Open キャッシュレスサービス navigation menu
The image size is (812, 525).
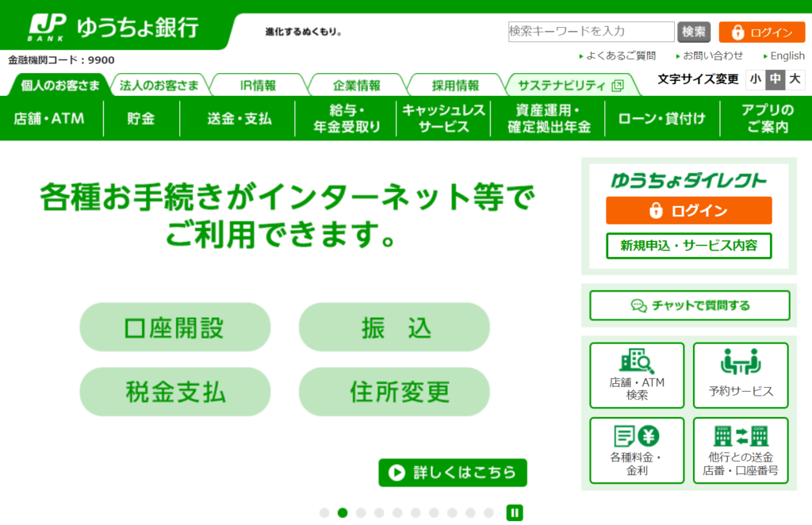click(x=444, y=119)
